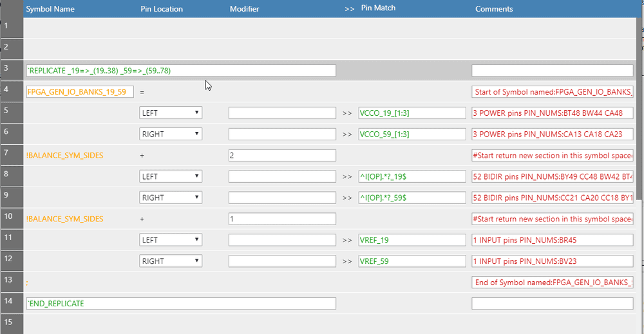Click the Symbol Name column header
644x334 pixels.
coord(50,8)
